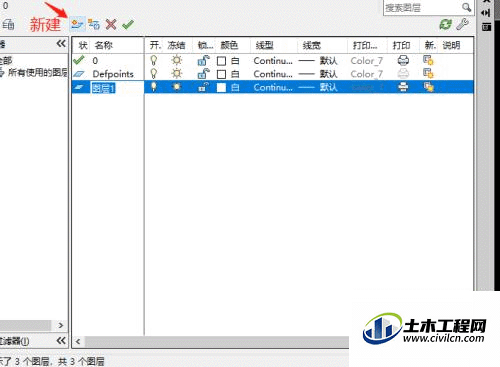Click the 打印... plot style column header
The height and width of the screenshot is (367, 500).
[365, 45]
